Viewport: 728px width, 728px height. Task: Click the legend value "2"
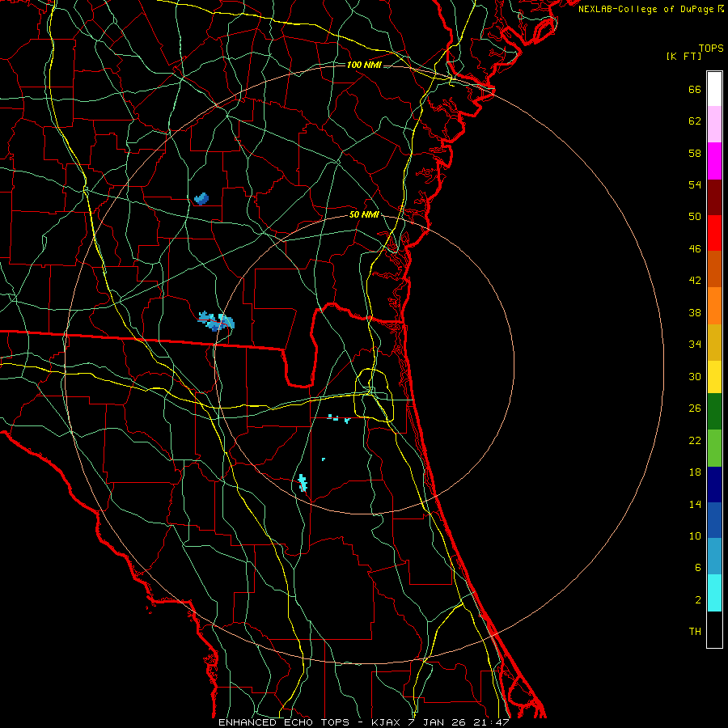pos(698,600)
